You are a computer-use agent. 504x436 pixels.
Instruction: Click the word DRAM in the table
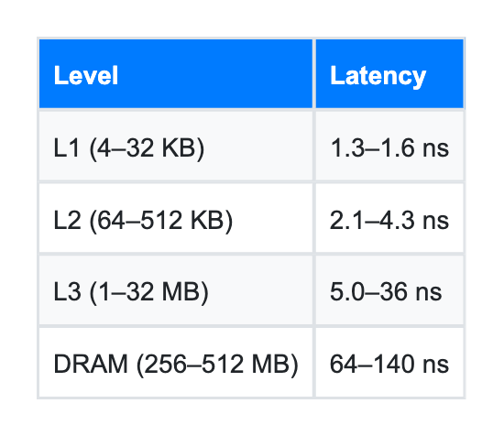(91, 364)
